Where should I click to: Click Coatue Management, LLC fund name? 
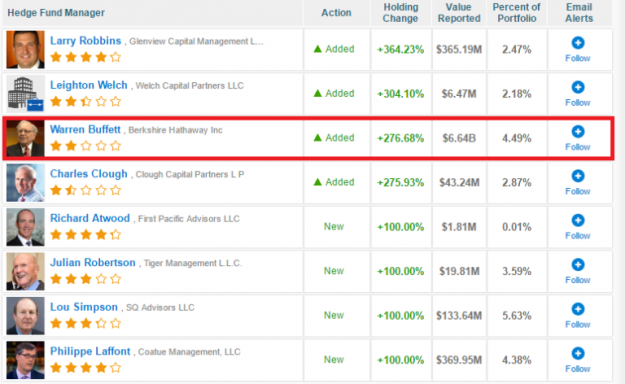189,352
